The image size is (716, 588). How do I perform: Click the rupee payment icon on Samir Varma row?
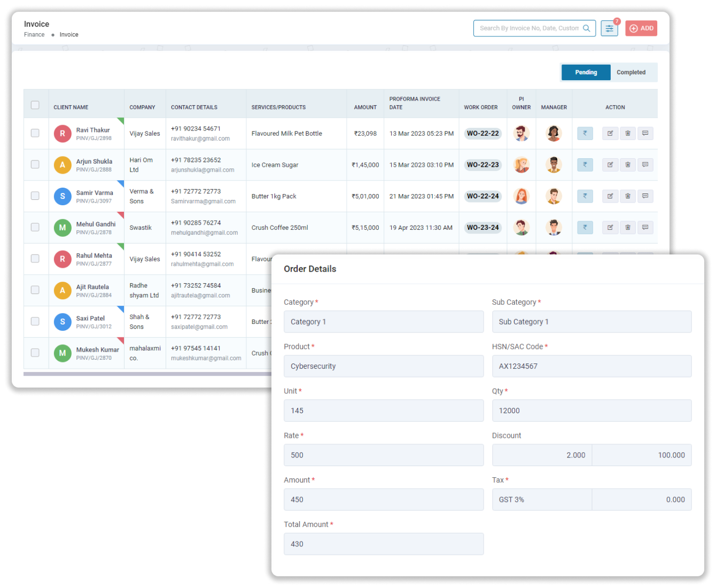pyautogui.click(x=585, y=196)
